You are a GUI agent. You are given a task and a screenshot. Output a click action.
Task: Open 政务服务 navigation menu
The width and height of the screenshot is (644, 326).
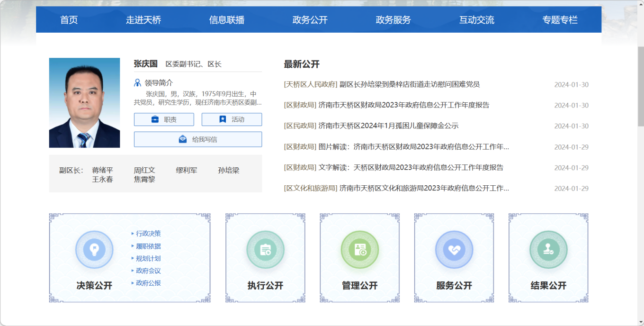[x=394, y=20]
